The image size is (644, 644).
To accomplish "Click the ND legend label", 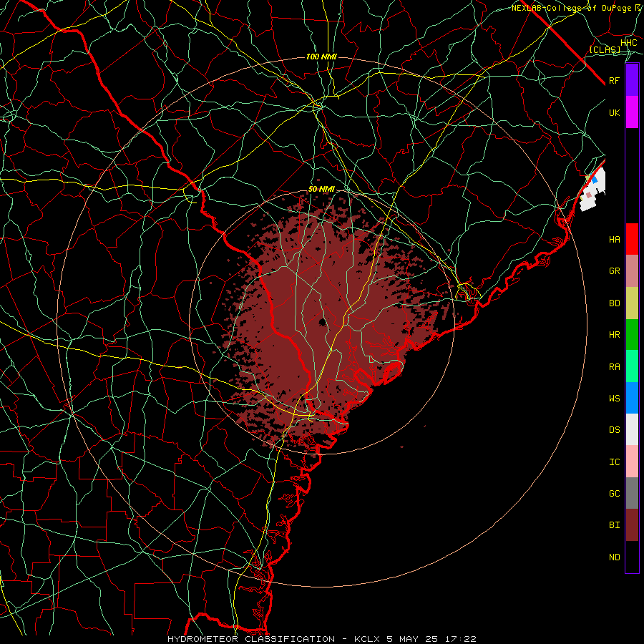I will [x=614, y=557].
